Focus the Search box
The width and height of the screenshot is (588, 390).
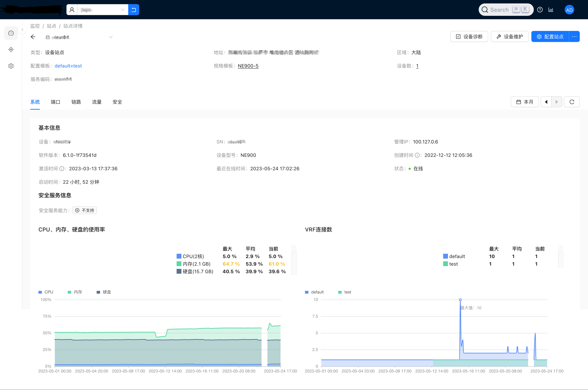(x=506, y=10)
